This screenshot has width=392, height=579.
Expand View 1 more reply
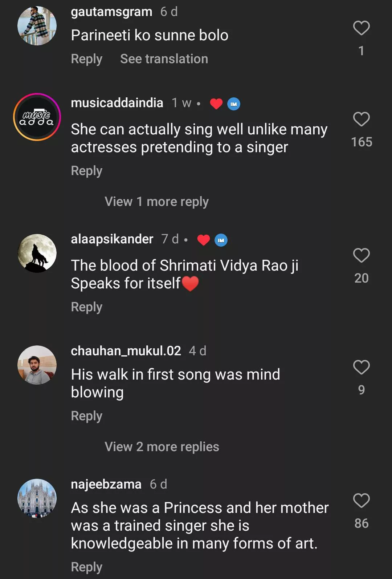(156, 202)
